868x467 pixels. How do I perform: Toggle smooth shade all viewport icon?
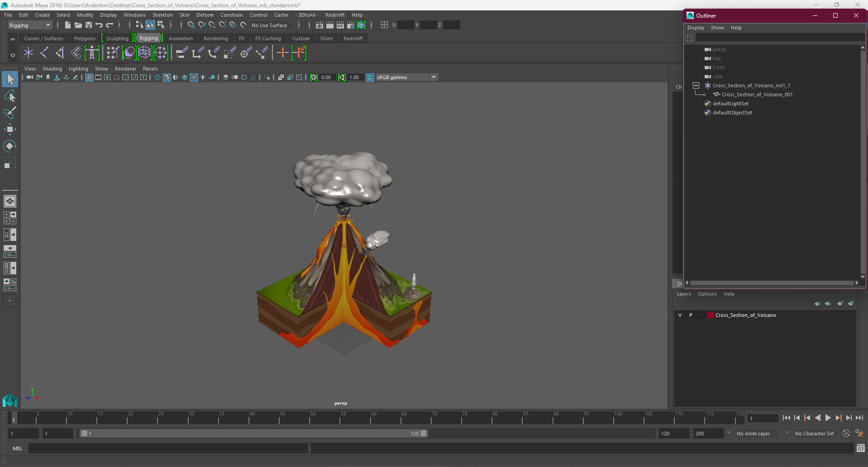(167, 77)
